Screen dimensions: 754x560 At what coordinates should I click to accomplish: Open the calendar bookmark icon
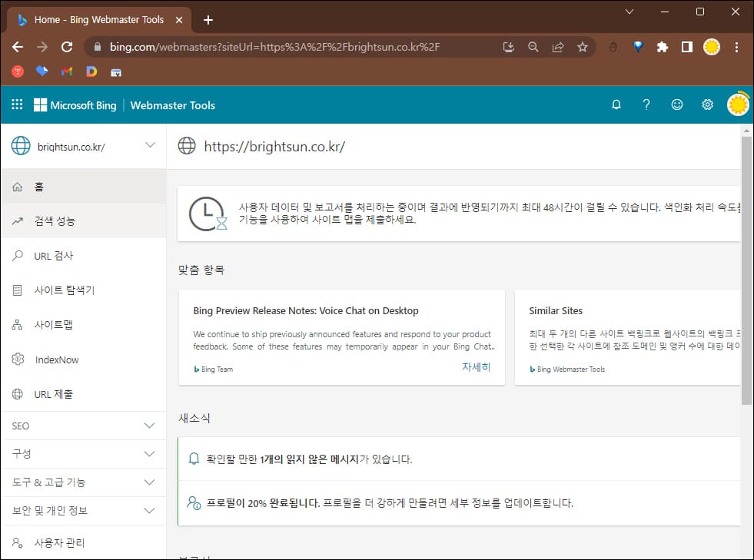(116, 72)
